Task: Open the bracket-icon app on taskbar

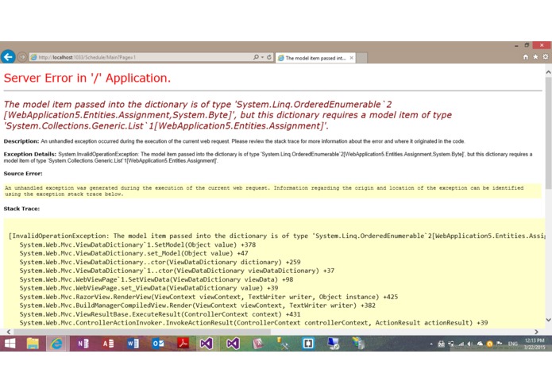Action: click(x=308, y=344)
